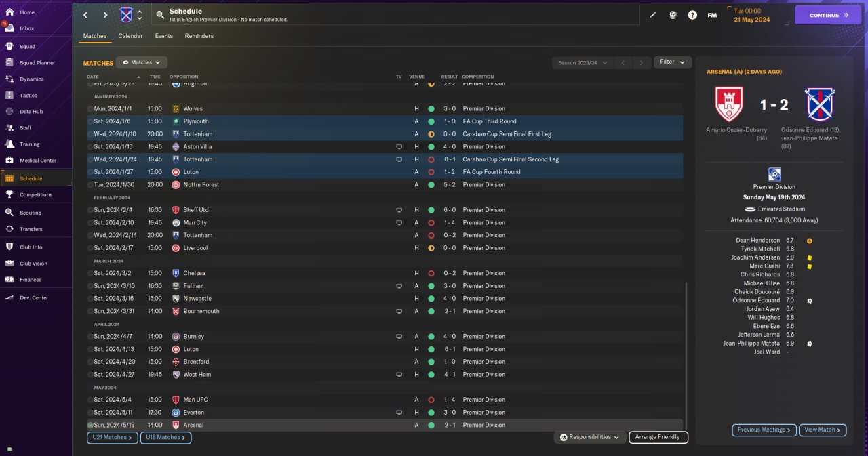Go to next season arrow
868x456 pixels.
tap(642, 62)
